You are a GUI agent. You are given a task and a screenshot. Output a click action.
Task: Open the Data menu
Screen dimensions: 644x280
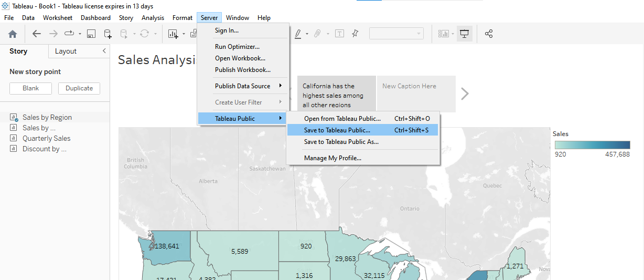28,18
